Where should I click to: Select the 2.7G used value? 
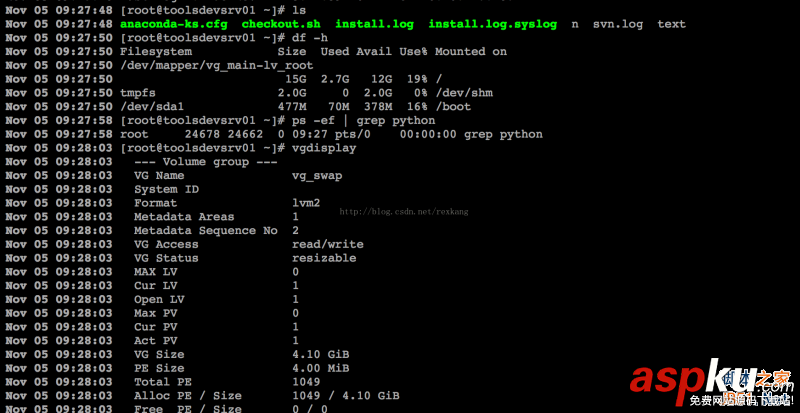coord(335,79)
